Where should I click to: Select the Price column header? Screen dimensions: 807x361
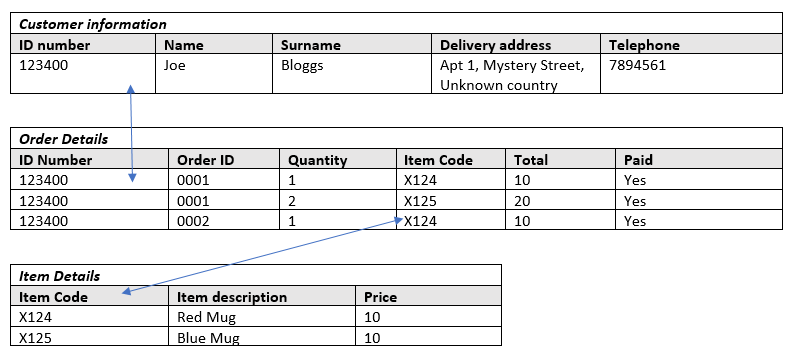[x=428, y=296]
